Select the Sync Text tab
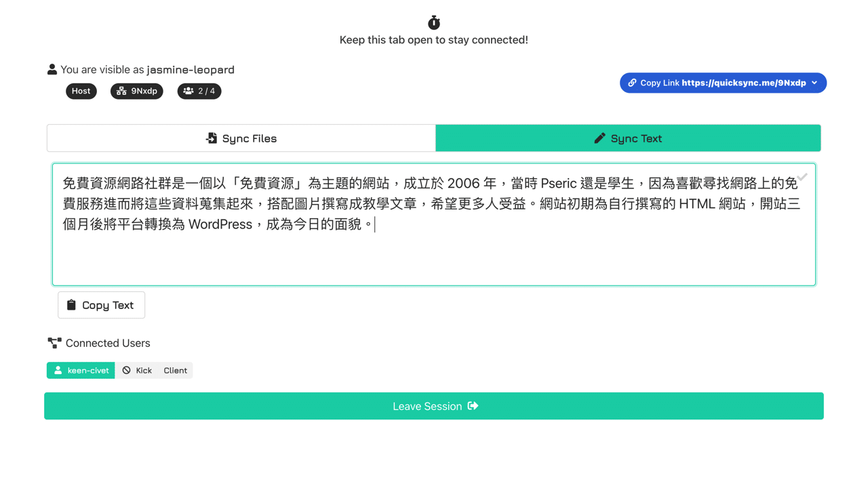Screen dimensions: 868x496 point(628,138)
